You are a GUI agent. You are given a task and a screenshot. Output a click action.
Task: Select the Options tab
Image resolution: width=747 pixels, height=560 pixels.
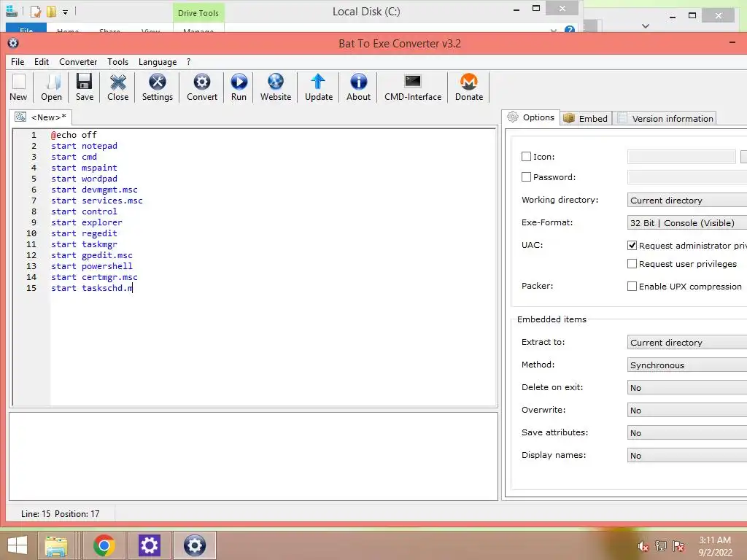coord(531,117)
